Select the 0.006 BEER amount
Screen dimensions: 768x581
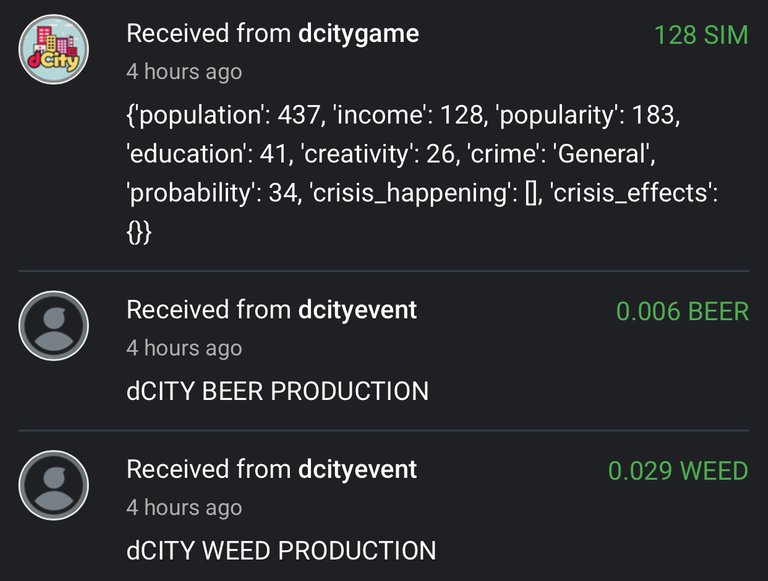pyautogui.click(x=683, y=312)
